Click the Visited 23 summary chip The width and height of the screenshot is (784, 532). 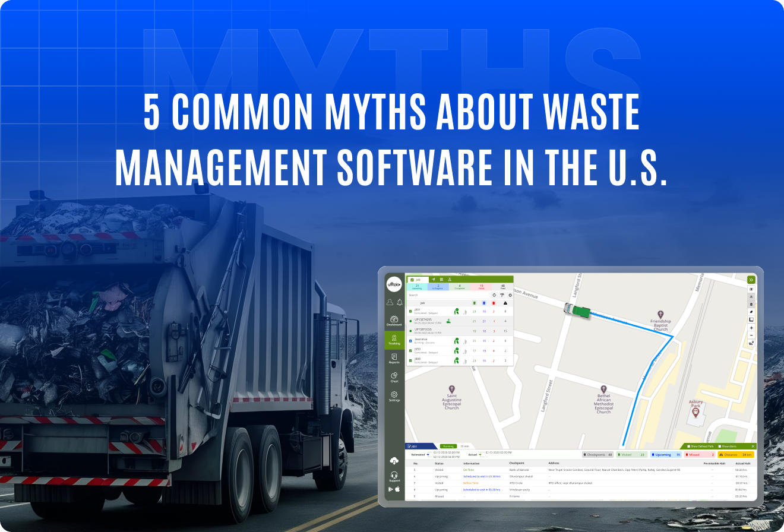(x=632, y=455)
